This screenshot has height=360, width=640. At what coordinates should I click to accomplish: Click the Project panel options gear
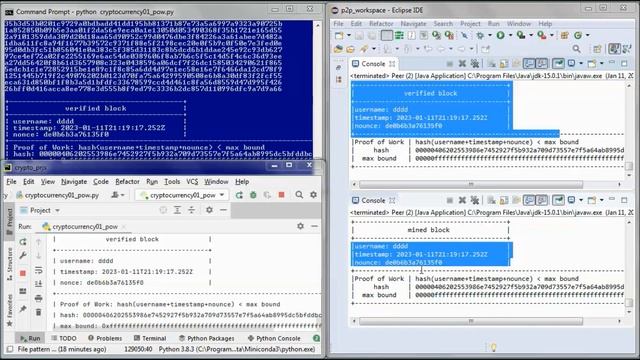tap(209, 210)
